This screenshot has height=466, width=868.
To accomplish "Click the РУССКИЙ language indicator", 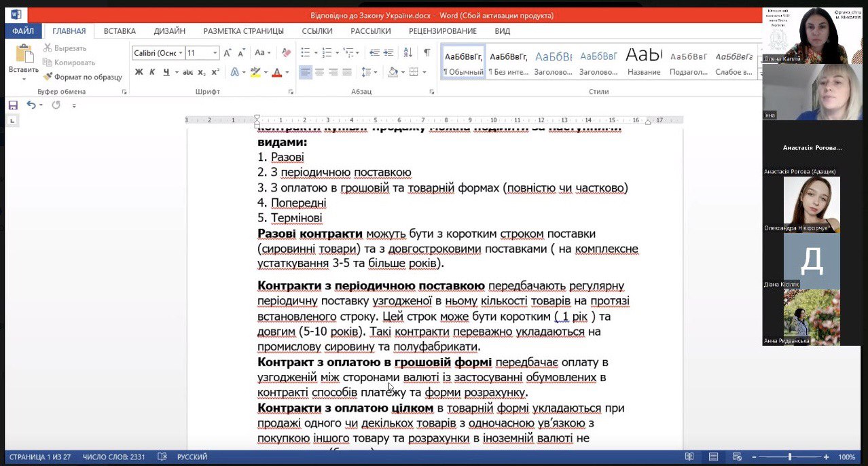I will 192,457.
